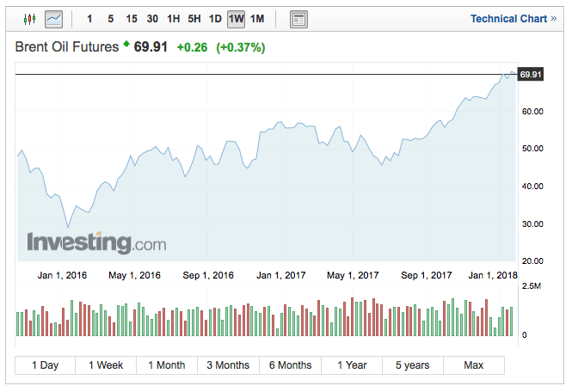572x392 pixels.
Task: Select the 1 minute interval
Action: (90, 18)
